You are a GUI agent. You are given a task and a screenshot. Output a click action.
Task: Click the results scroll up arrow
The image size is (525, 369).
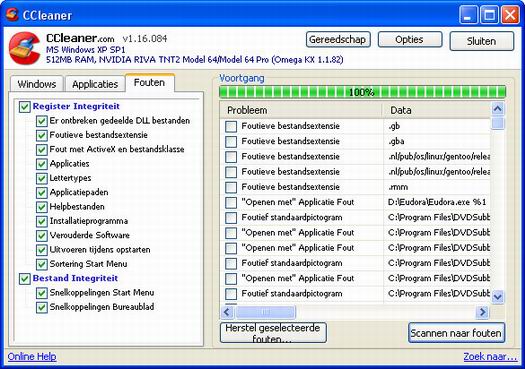pos(498,108)
